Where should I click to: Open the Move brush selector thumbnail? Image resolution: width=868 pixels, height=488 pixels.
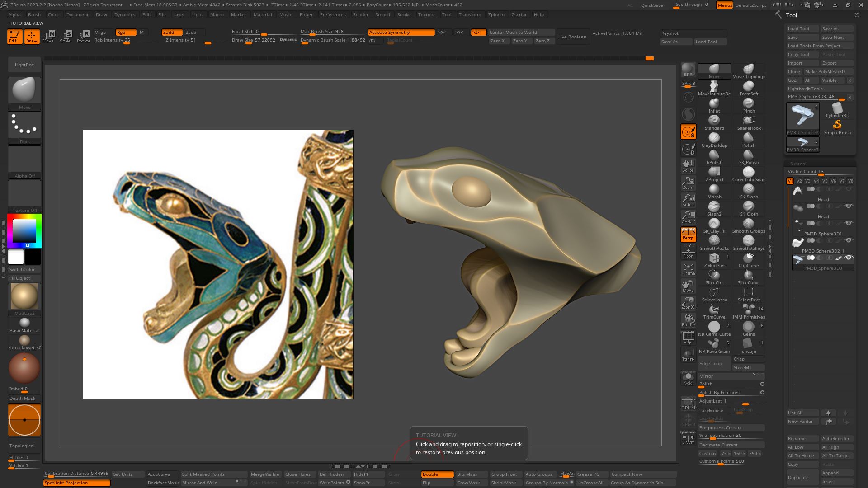(24, 93)
